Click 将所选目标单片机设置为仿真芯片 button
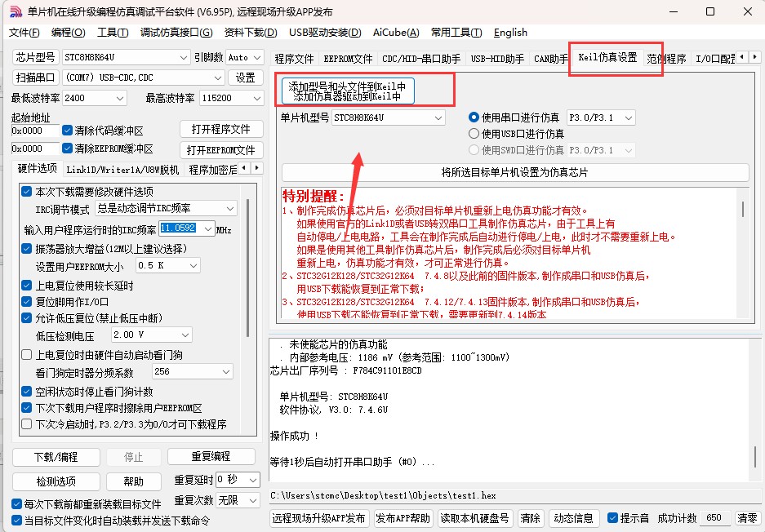 (x=514, y=173)
